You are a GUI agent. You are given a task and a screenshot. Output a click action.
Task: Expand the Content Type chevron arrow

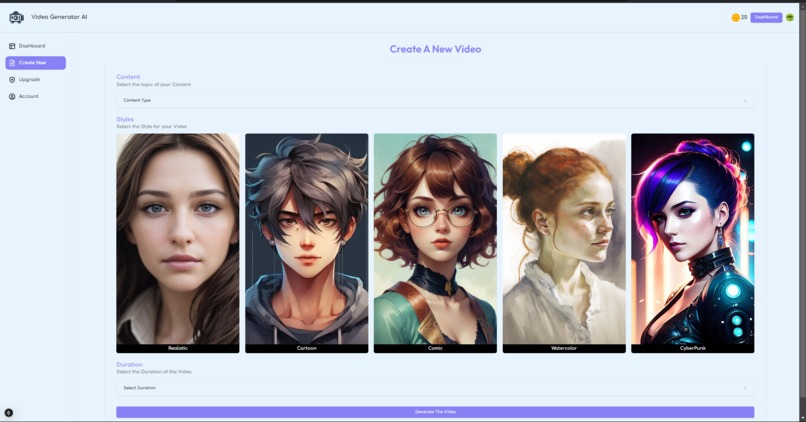coord(745,100)
